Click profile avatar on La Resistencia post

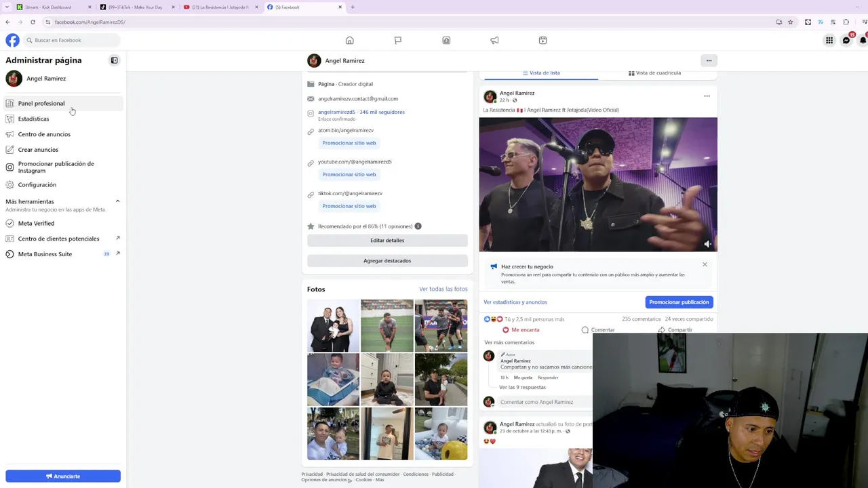tap(490, 96)
